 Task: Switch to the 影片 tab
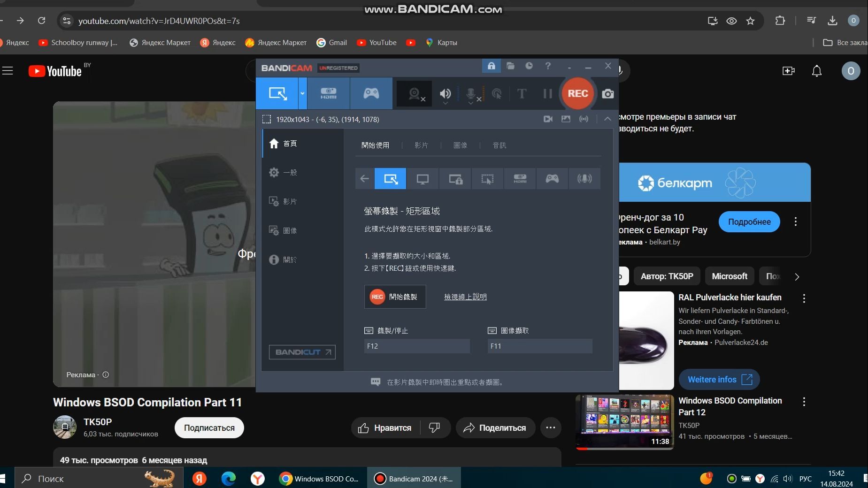coord(421,145)
